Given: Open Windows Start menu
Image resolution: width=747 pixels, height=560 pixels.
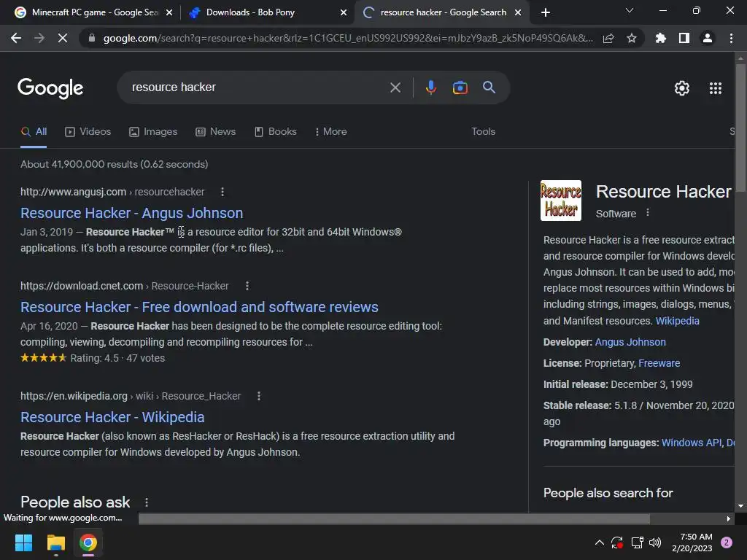Looking at the screenshot, I should point(23,542).
